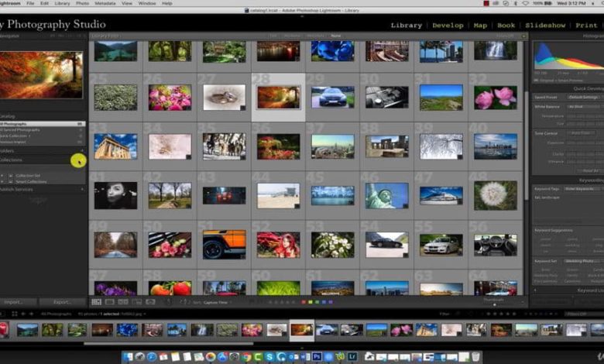Open Lightroom from the Dock

click(352, 357)
